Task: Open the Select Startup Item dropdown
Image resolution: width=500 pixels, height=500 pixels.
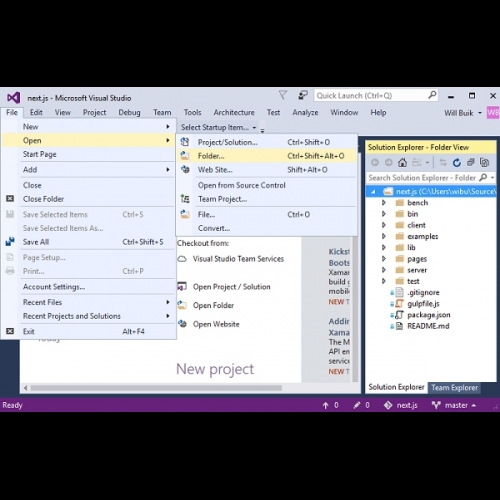Action: [219, 127]
